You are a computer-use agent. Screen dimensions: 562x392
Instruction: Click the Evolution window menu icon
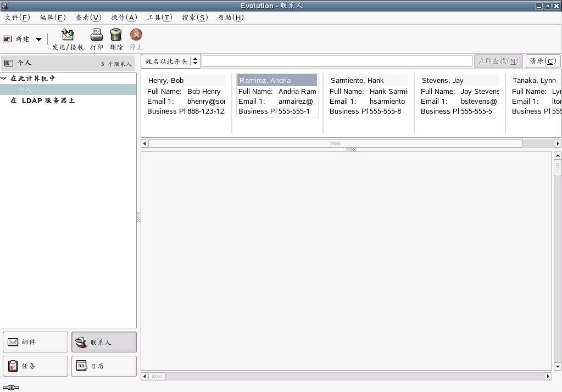(x=4, y=5)
